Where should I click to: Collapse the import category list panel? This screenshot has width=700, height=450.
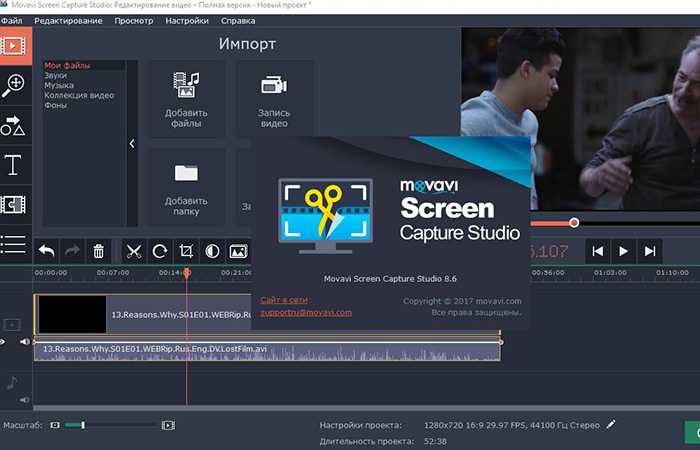point(132,144)
